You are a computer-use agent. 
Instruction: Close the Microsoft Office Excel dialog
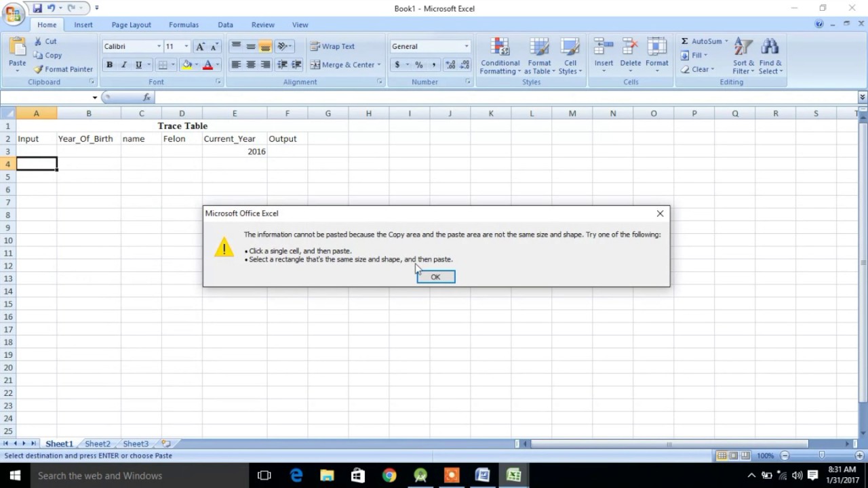tap(660, 213)
